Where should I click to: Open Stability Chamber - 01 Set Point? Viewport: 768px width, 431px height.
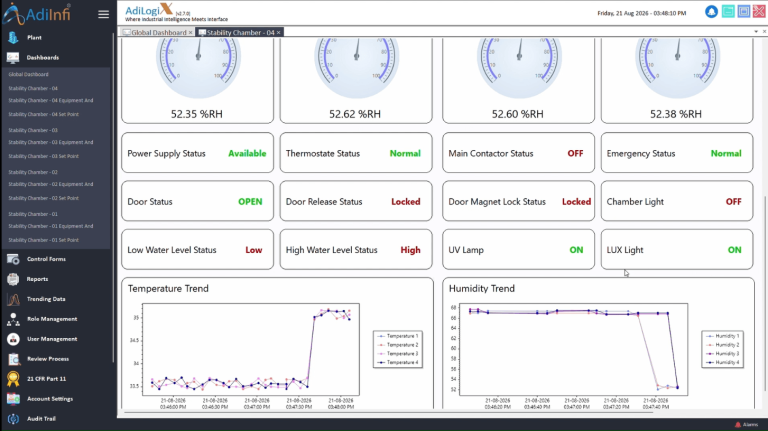coord(43,240)
